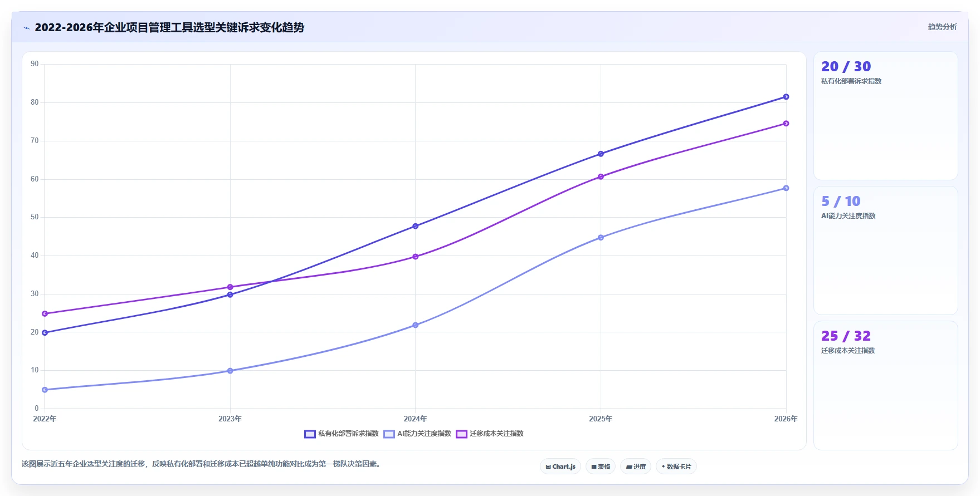The height and width of the screenshot is (496, 980).
Task: Click the x-axis label 2023年
Action: click(x=230, y=419)
